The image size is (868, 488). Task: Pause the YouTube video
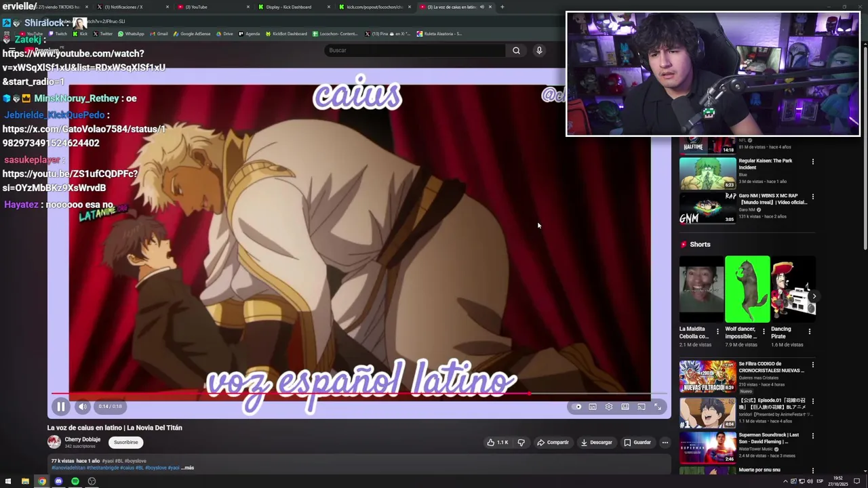[60, 407]
